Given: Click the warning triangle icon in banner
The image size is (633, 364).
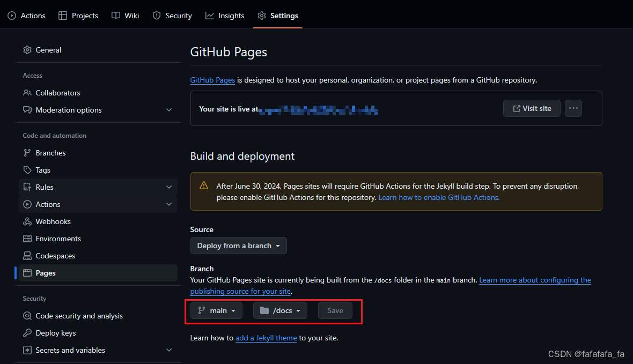Looking at the screenshot, I should 204,185.
